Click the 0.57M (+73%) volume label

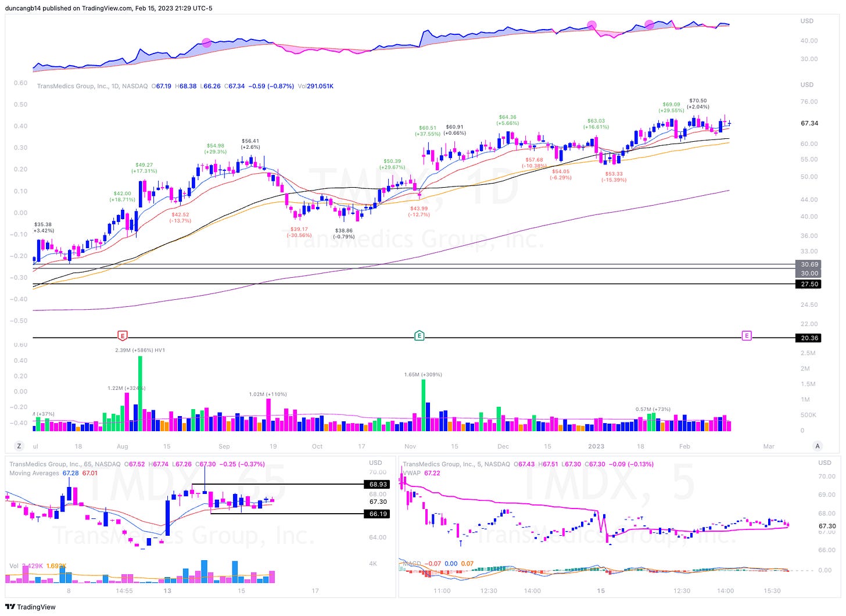653,409
